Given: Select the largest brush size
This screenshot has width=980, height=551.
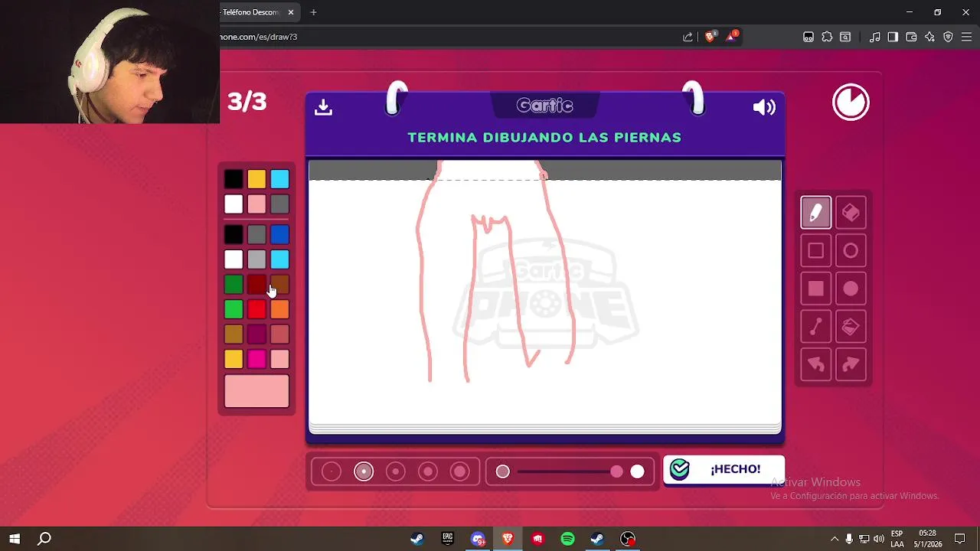Looking at the screenshot, I should (x=460, y=472).
